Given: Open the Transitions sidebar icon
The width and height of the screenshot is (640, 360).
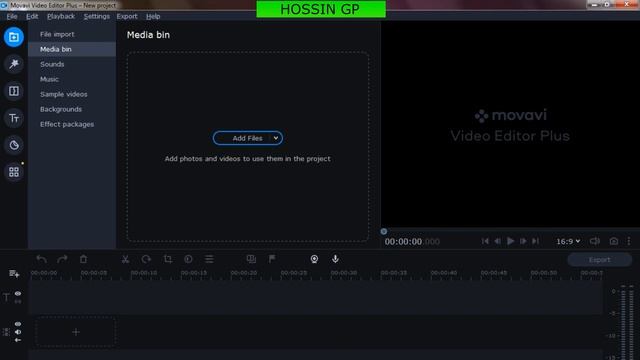Looking at the screenshot, I should tap(13, 91).
